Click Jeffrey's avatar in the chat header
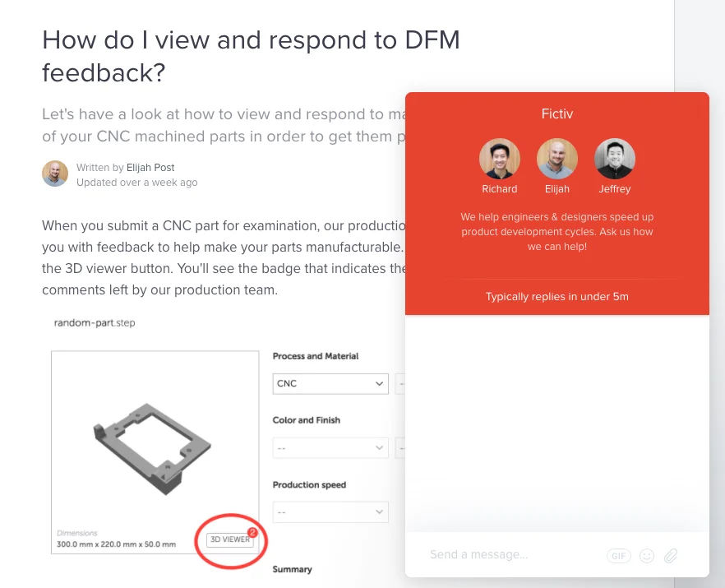 615,159
